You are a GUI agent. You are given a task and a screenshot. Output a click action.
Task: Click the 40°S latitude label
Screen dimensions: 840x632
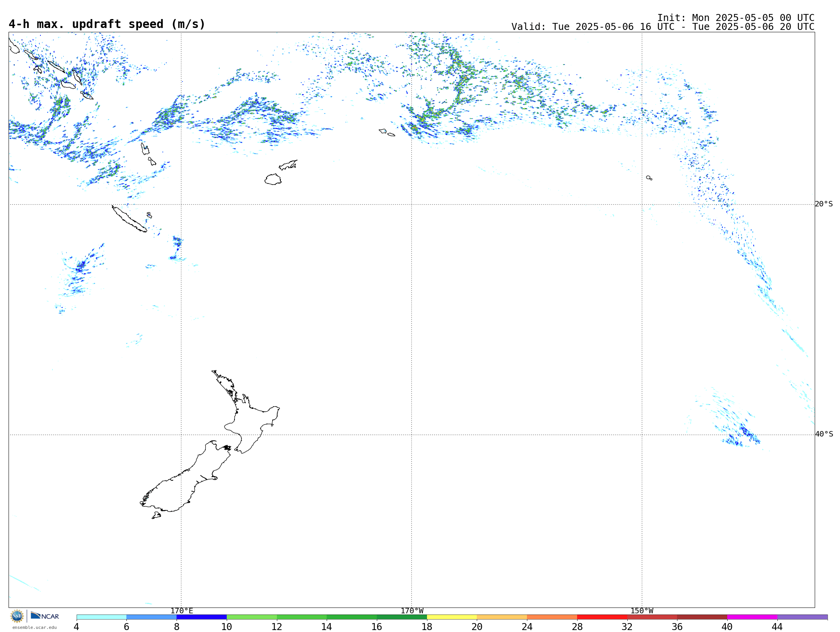824,434
